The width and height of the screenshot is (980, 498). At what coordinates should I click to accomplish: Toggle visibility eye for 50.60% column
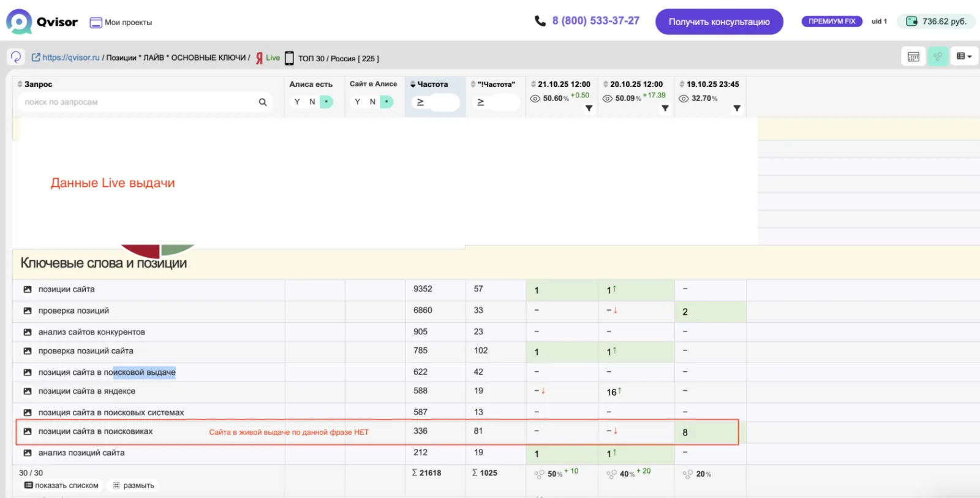(535, 99)
